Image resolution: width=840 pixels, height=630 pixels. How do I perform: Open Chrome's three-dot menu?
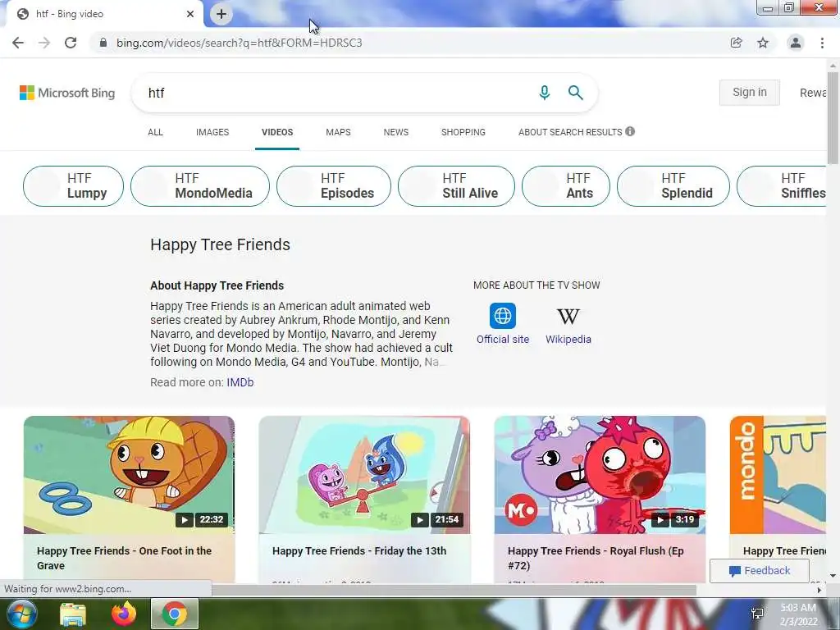pos(822,43)
